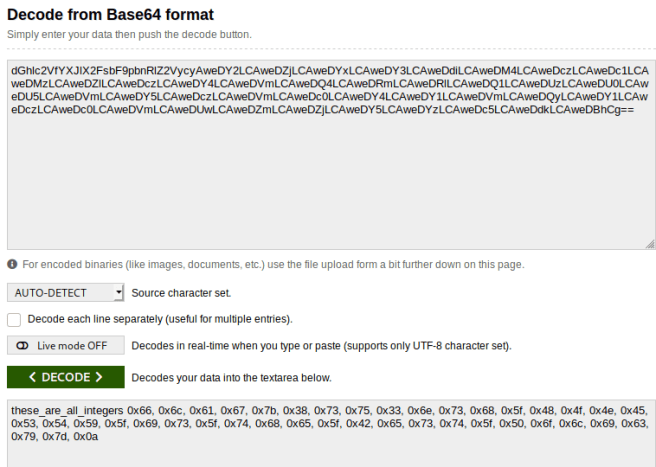Click the info icon beside the encoded binaries note
Screen dimensions: 656x467
click(12, 264)
